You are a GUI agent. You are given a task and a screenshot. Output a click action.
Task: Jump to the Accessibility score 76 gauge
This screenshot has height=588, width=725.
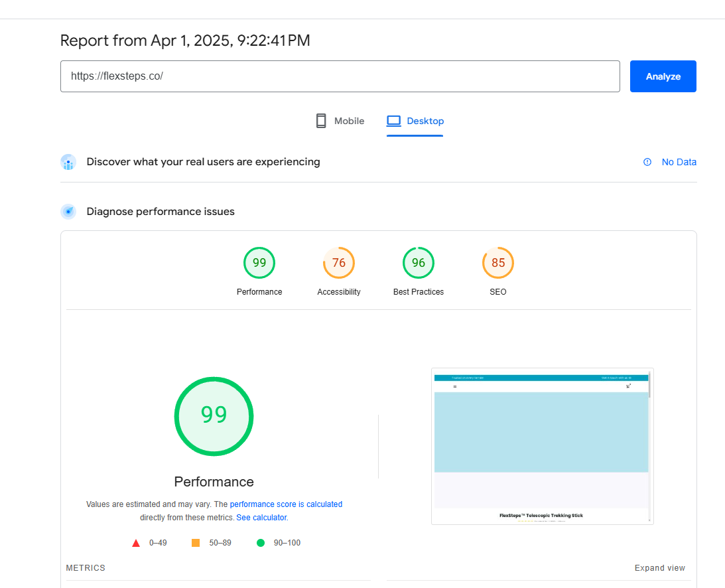(339, 263)
